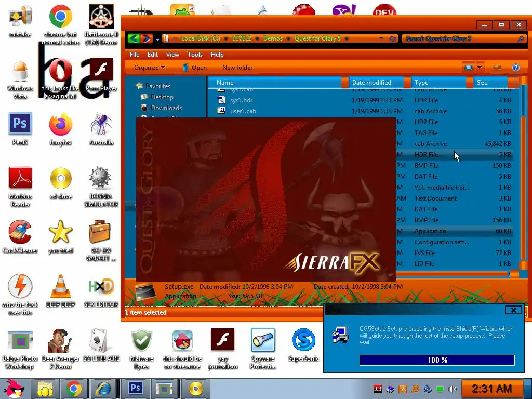
Task: Open the Tools menu
Action: tap(195, 54)
